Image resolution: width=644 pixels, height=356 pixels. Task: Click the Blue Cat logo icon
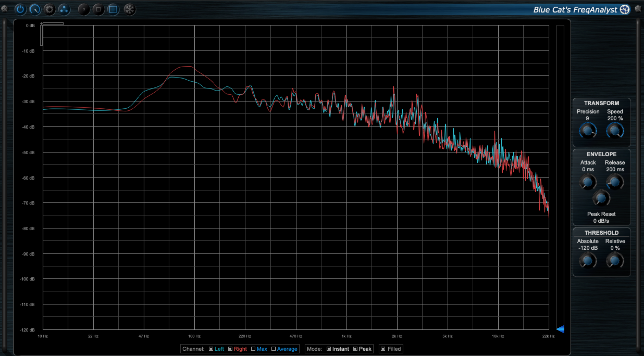(x=625, y=10)
